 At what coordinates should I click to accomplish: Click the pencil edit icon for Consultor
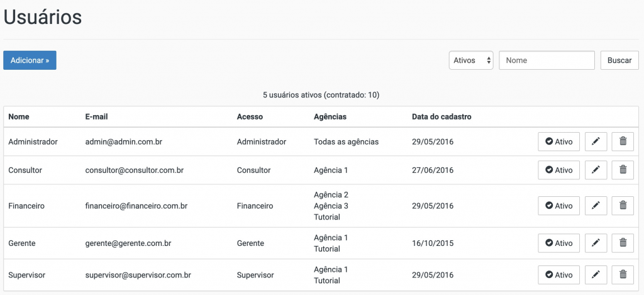tap(596, 170)
